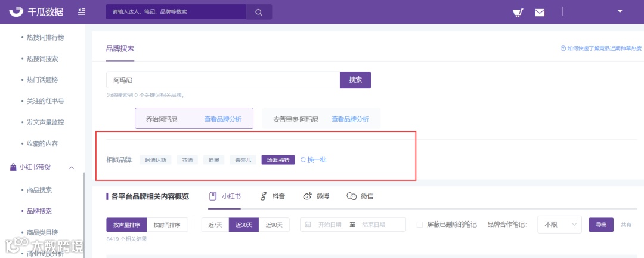
Task: Open 查看品牌分析 for 乔治阿玛尼
Action: [x=223, y=119]
